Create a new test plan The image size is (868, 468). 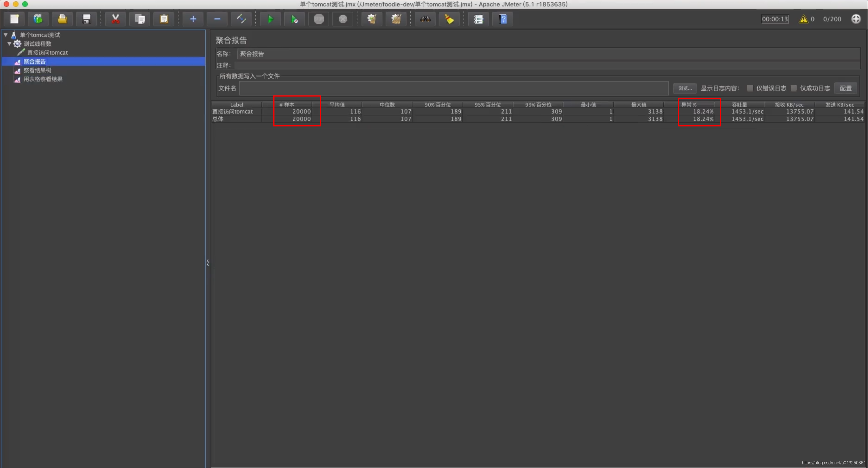pos(14,19)
